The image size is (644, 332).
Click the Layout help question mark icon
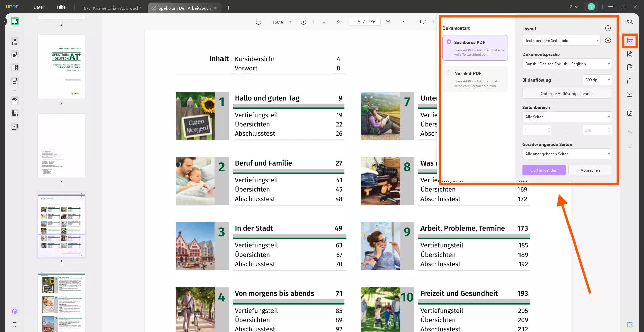click(608, 29)
